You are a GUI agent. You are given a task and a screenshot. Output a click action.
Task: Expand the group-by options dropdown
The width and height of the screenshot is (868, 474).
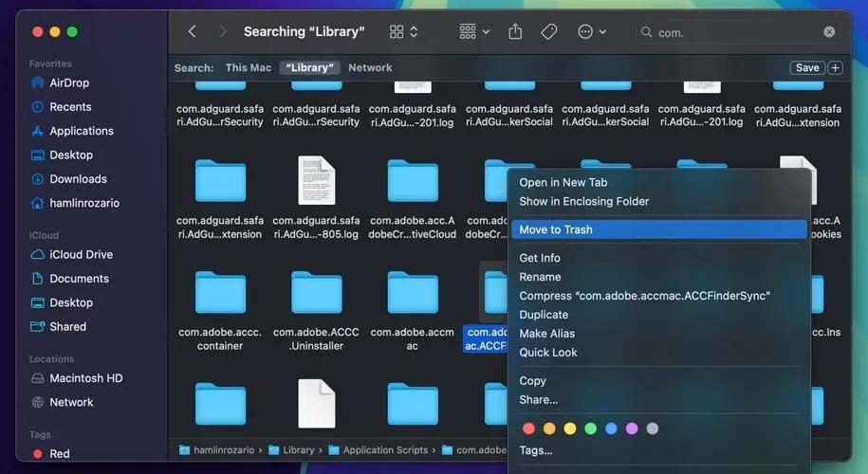click(x=473, y=32)
